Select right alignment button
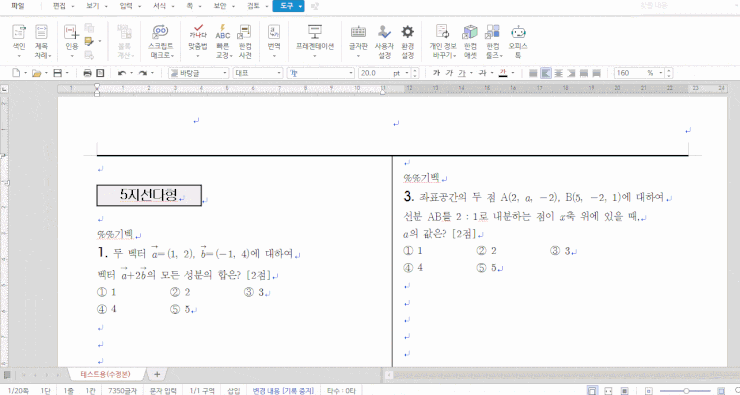 click(x=572, y=73)
